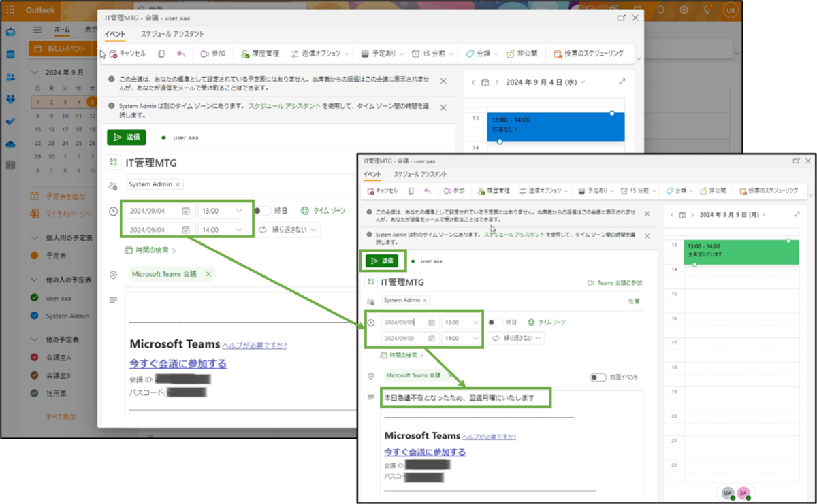
Task: Open the UB account avatar
Action: [x=730, y=10]
